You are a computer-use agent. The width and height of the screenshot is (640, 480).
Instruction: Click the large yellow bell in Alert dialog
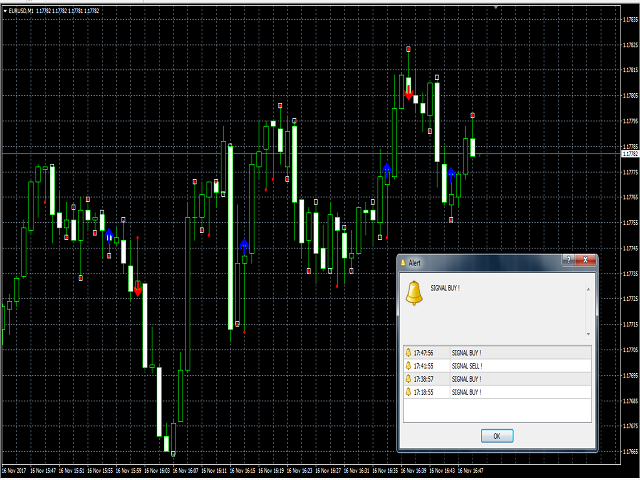coord(414,293)
